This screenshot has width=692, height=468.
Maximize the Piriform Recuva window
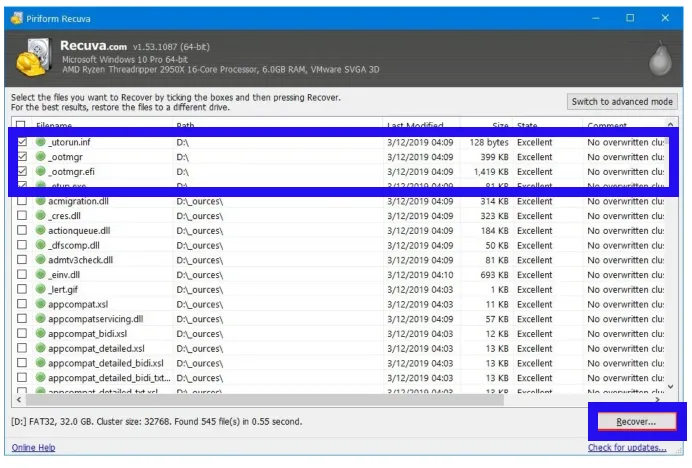630,18
